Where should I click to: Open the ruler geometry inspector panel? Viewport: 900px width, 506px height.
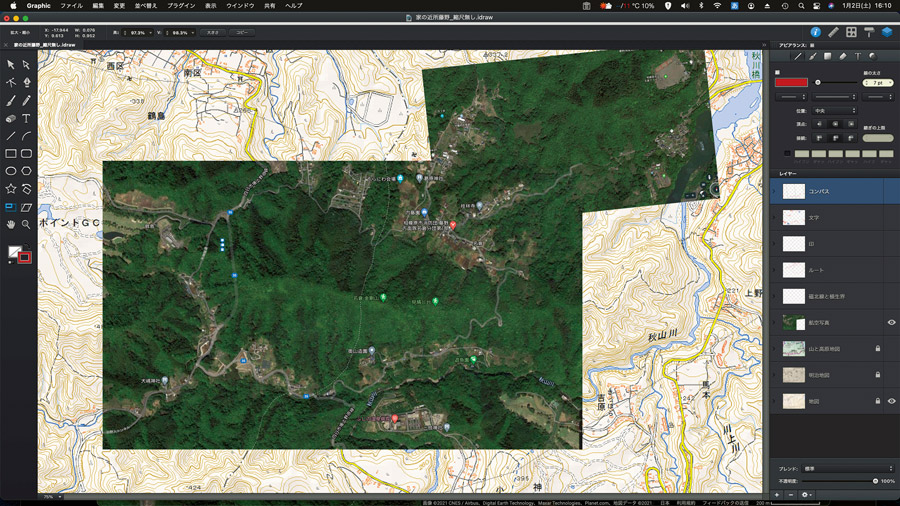[833, 32]
